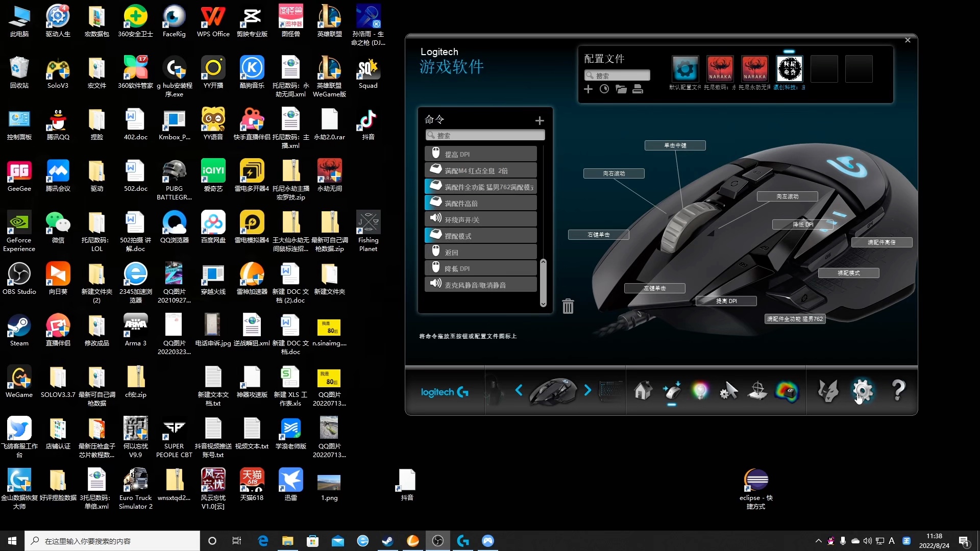Open the input analysis heat map icon
The width and height of the screenshot is (980, 551).
[787, 391]
